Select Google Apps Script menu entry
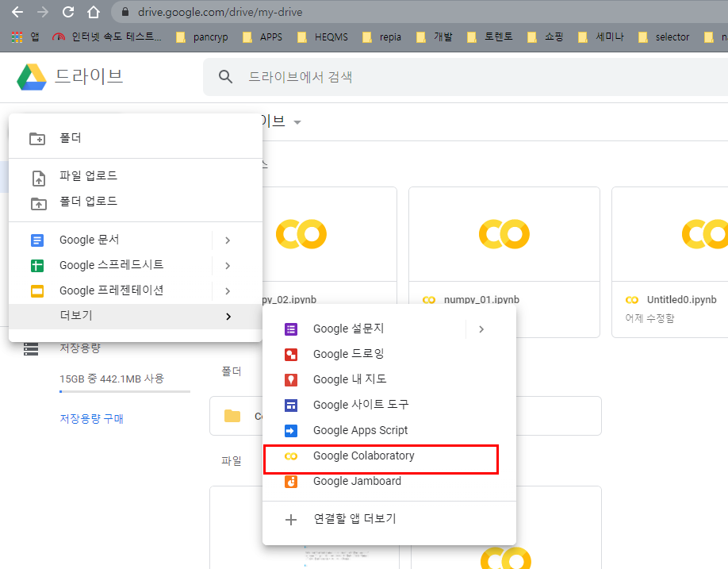Image resolution: width=728 pixels, height=569 pixels. tap(360, 430)
